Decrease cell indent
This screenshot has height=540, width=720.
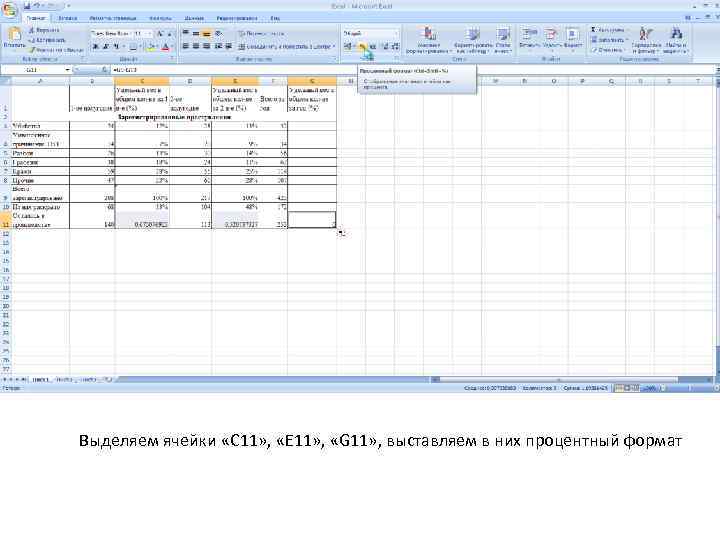219,46
